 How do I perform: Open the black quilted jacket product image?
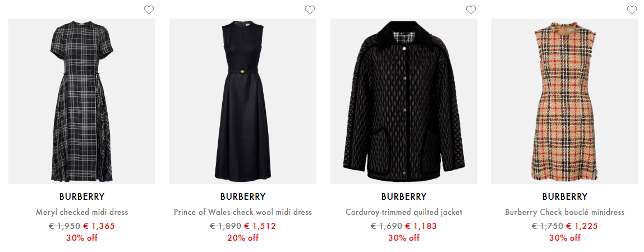click(404, 101)
